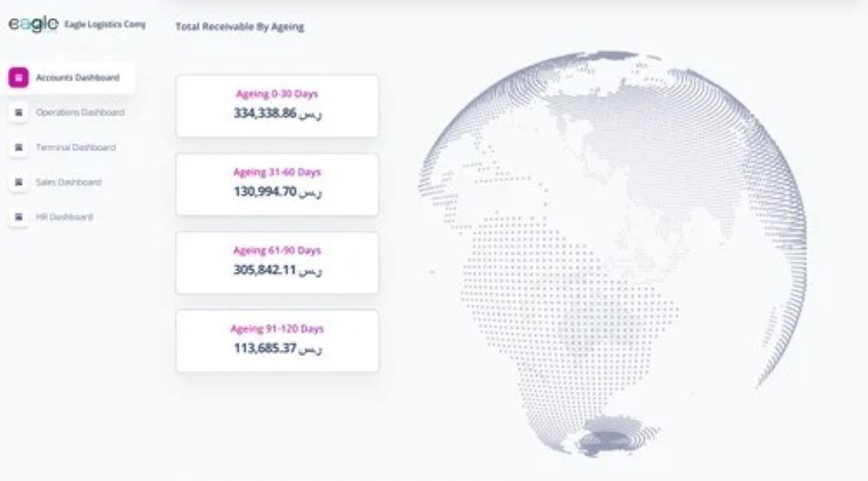Open the Ageing 0-30 Days card

tap(278, 106)
